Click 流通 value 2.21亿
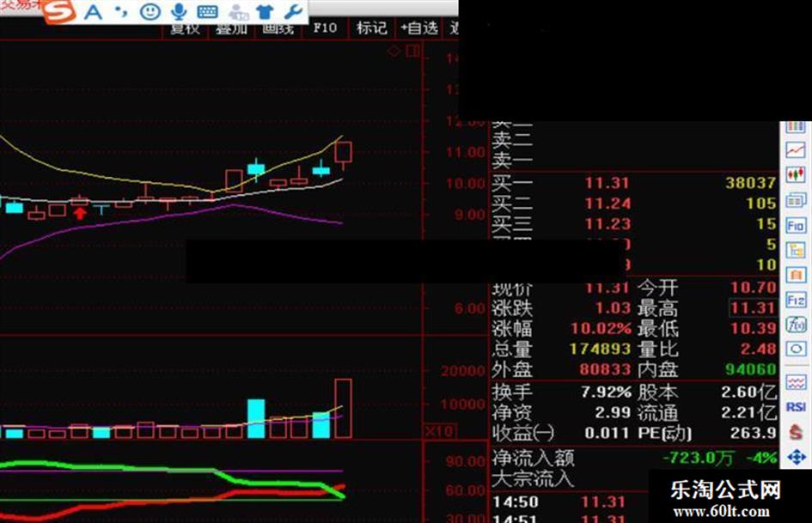Image resolution: width=812 pixels, height=523 pixels. click(x=748, y=413)
